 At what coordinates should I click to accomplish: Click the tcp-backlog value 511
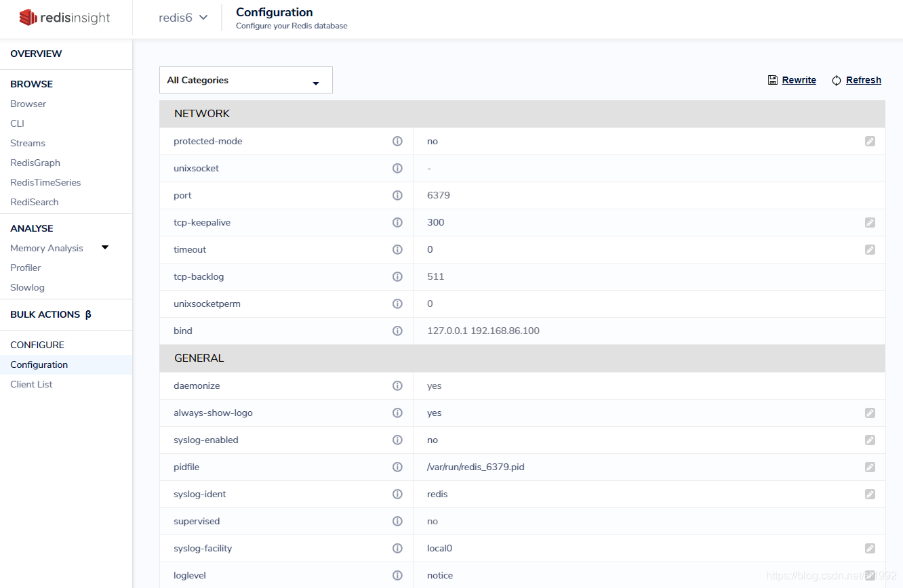click(436, 276)
